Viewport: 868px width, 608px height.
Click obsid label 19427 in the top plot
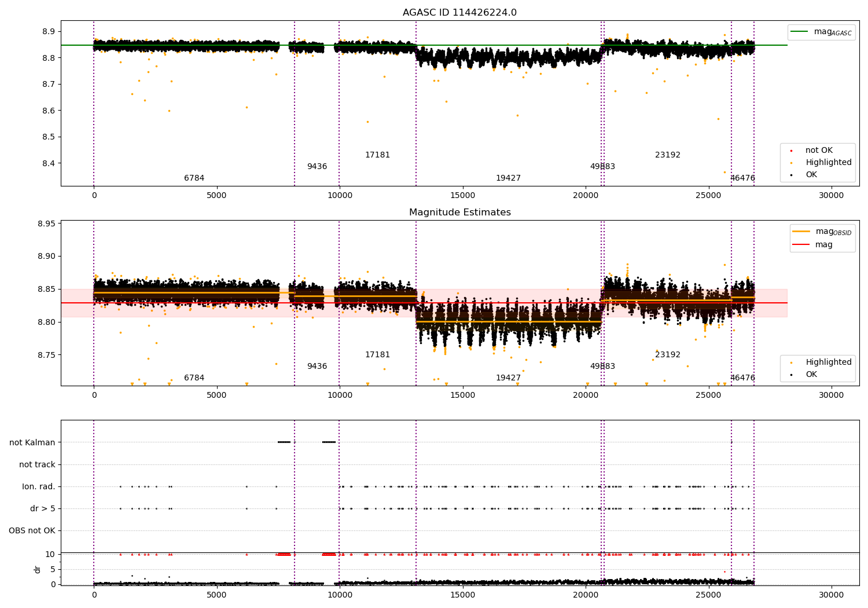(x=508, y=178)
